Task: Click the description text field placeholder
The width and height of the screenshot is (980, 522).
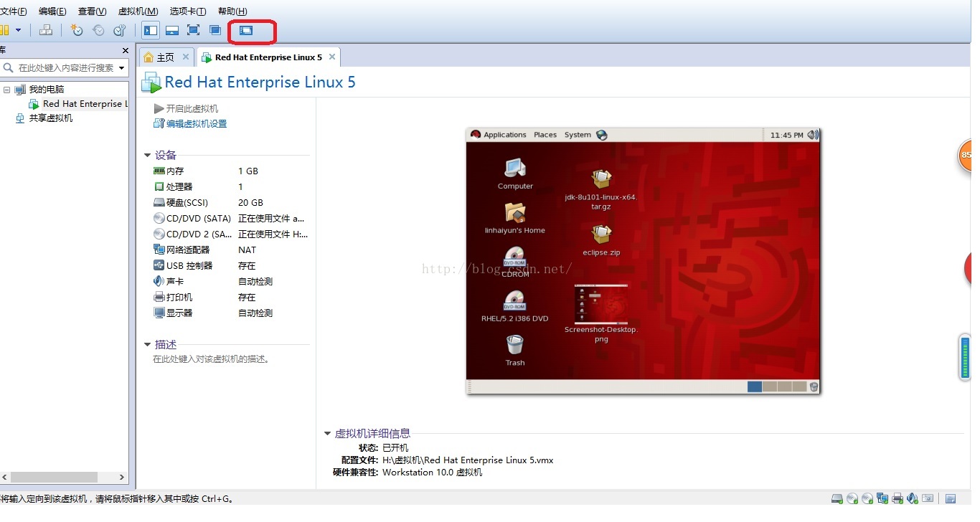Action: (212, 359)
